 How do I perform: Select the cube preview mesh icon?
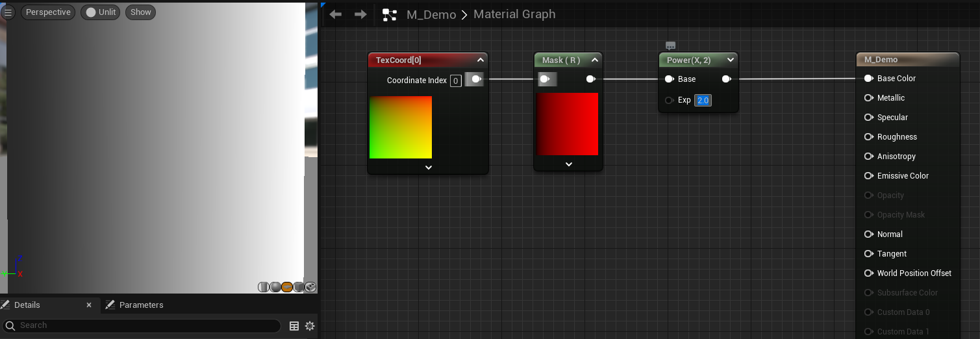299,287
